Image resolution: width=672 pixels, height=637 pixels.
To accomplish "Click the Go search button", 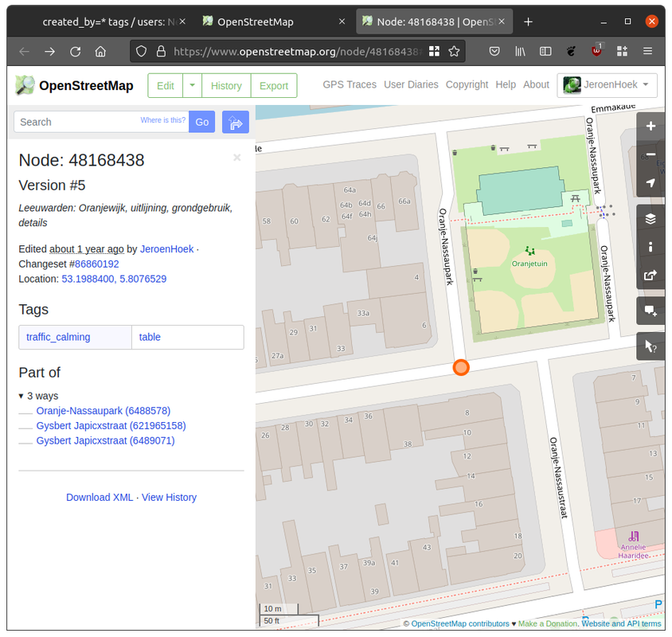I will point(202,122).
